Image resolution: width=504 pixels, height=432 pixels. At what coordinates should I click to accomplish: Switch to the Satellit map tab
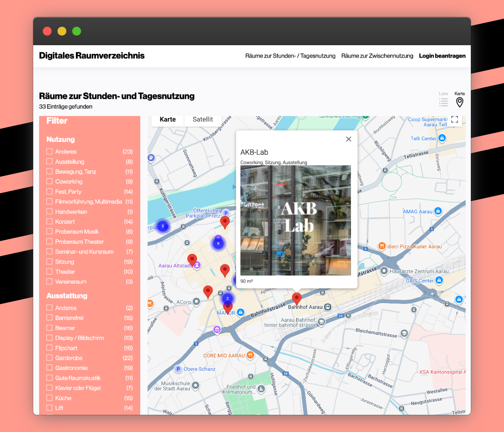tap(203, 120)
